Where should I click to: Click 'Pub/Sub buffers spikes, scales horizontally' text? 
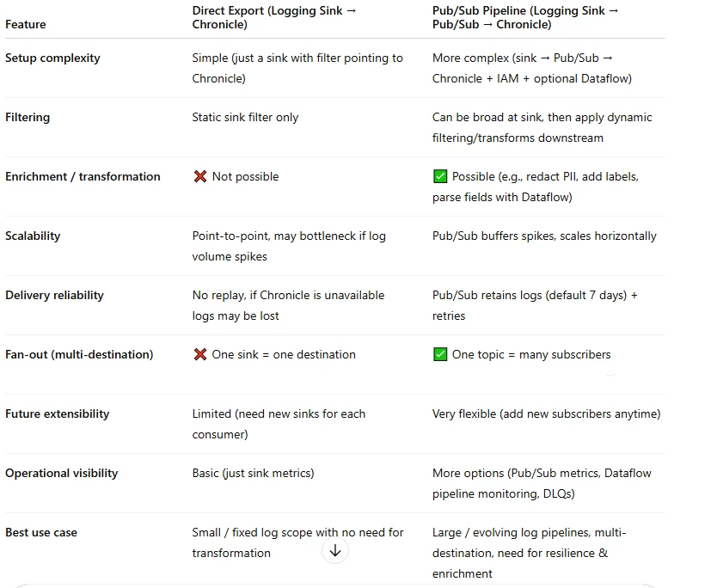tap(544, 236)
